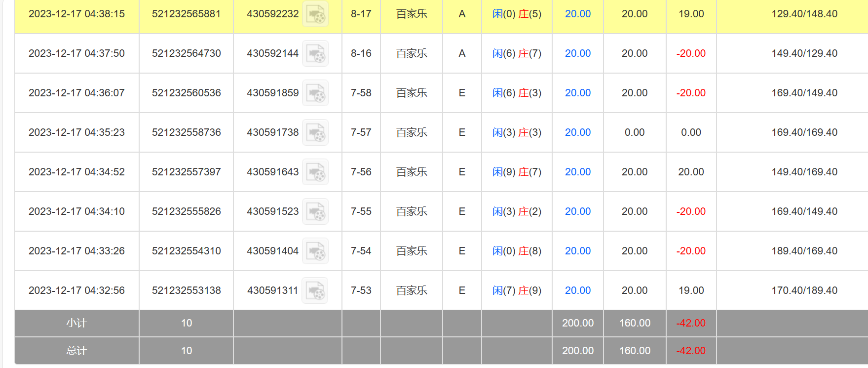Click blue bet amount 20.00 in row 8-17

[578, 14]
